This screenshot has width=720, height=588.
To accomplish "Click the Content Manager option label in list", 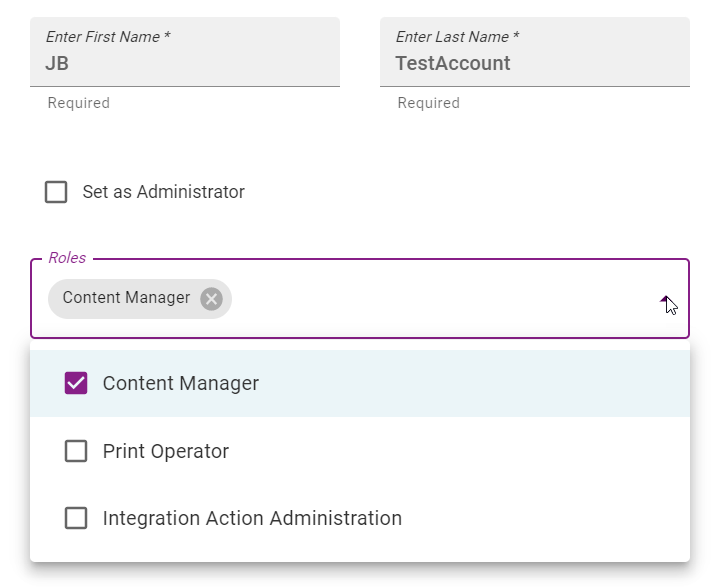I will click(x=180, y=383).
